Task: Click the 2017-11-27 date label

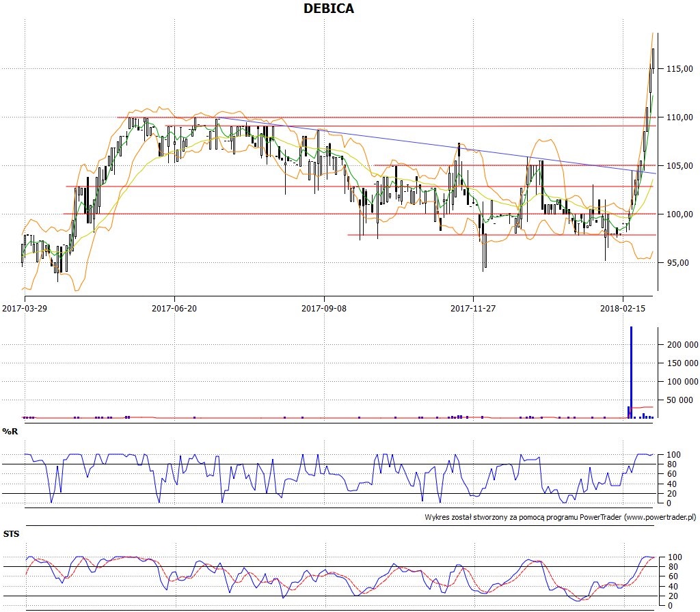Action: (x=473, y=308)
